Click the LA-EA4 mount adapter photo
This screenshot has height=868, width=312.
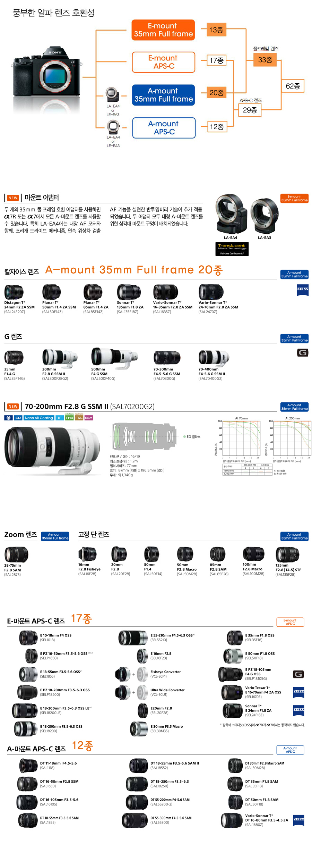point(231,214)
